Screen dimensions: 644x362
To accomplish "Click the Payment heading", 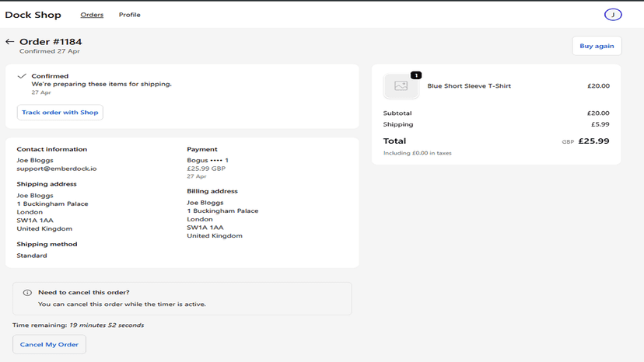I will pos(202,149).
